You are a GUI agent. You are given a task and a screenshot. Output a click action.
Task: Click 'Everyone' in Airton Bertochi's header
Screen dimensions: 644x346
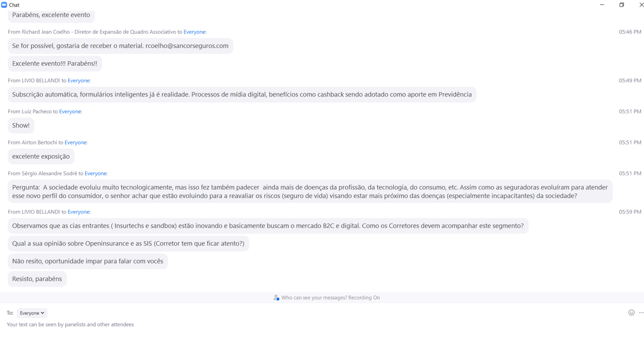click(75, 142)
